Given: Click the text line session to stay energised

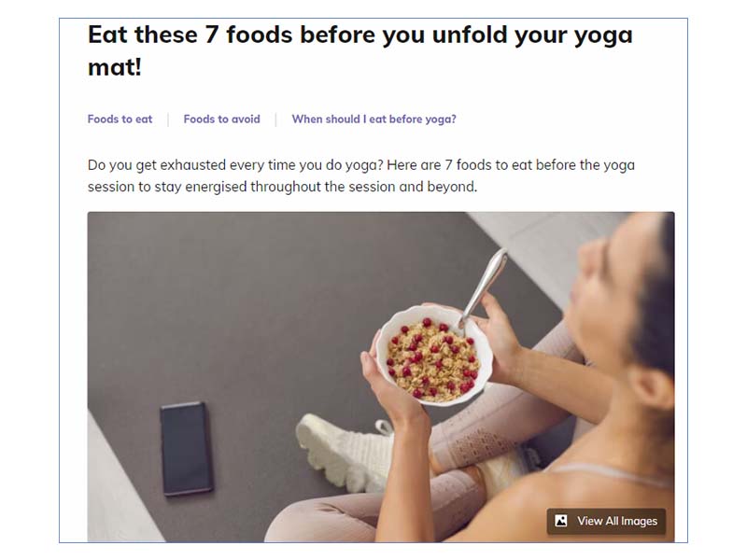Looking at the screenshot, I should point(282,187).
